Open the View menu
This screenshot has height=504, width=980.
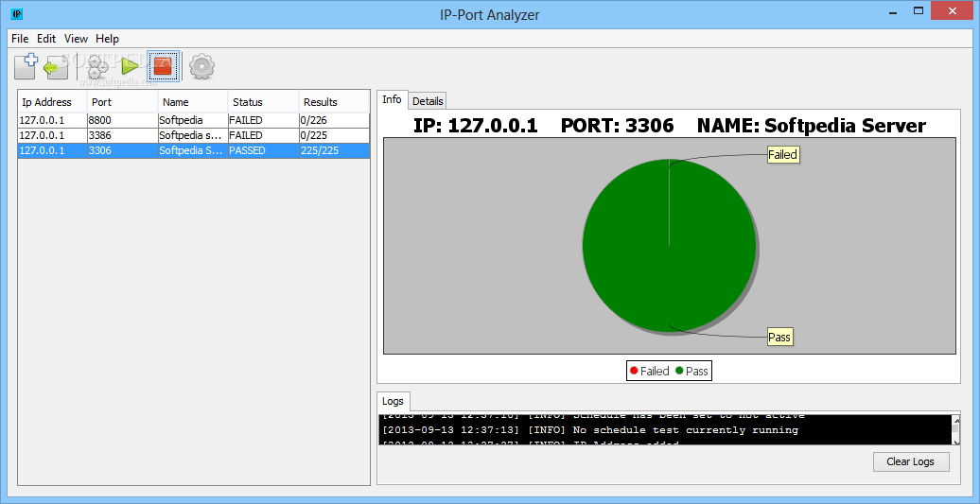point(76,39)
